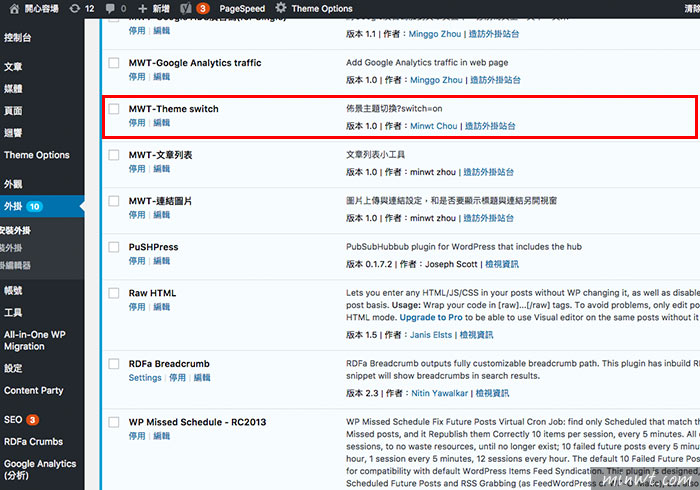Check the WP Missed Schedule checkbox
Screen dimensions: 700x490
click(114, 422)
